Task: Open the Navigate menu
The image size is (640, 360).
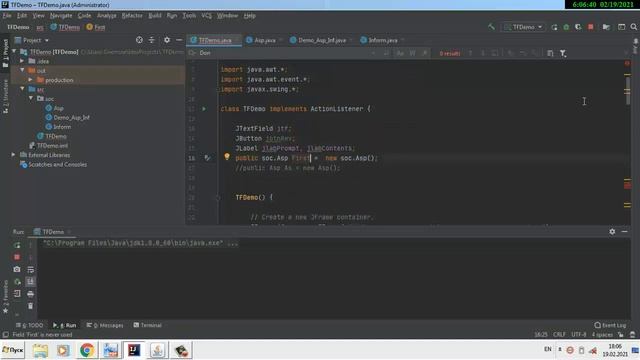Action: [x=61, y=16]
